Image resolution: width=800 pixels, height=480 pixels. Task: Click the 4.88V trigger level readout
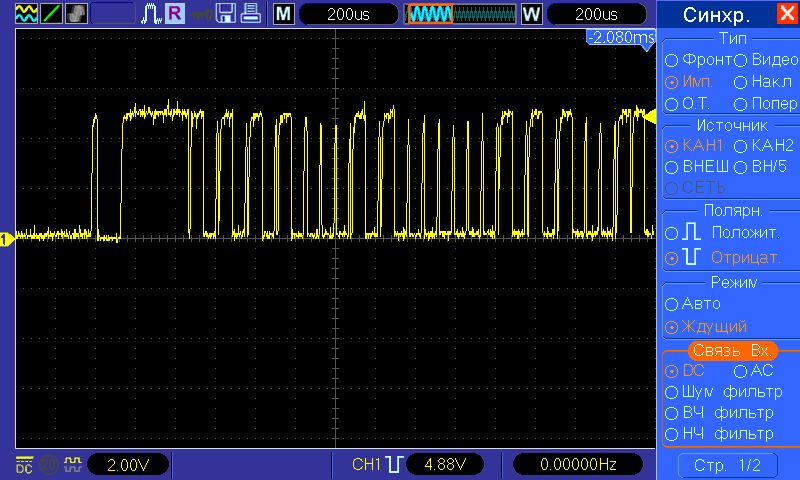445,464
